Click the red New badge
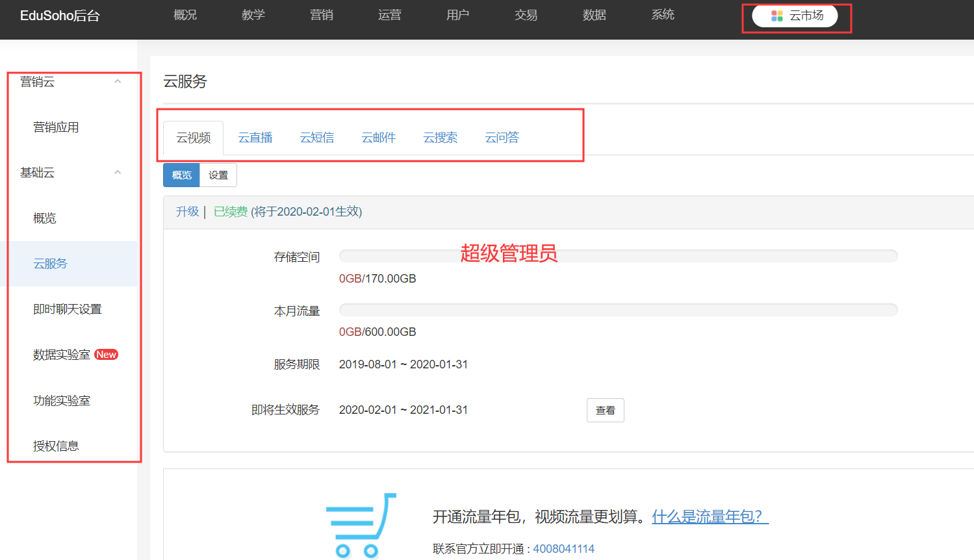 (x=106, y=355)
